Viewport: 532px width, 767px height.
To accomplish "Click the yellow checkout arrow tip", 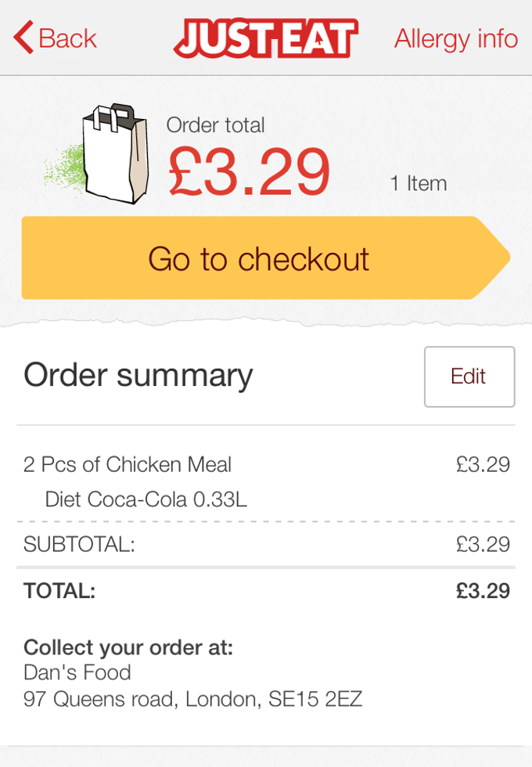I will coord(493,258).
